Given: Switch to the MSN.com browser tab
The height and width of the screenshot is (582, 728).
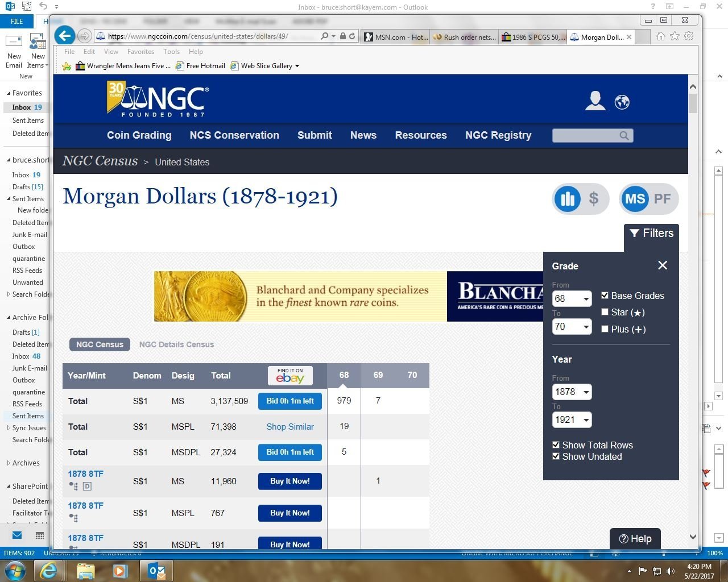Looking at the screenshot, I should point(396,37).
